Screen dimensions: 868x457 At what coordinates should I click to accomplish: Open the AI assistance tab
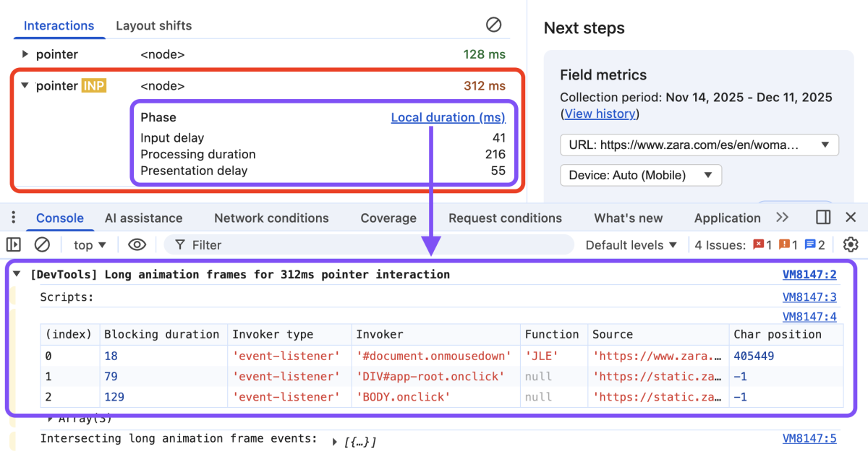coord(144,217)
